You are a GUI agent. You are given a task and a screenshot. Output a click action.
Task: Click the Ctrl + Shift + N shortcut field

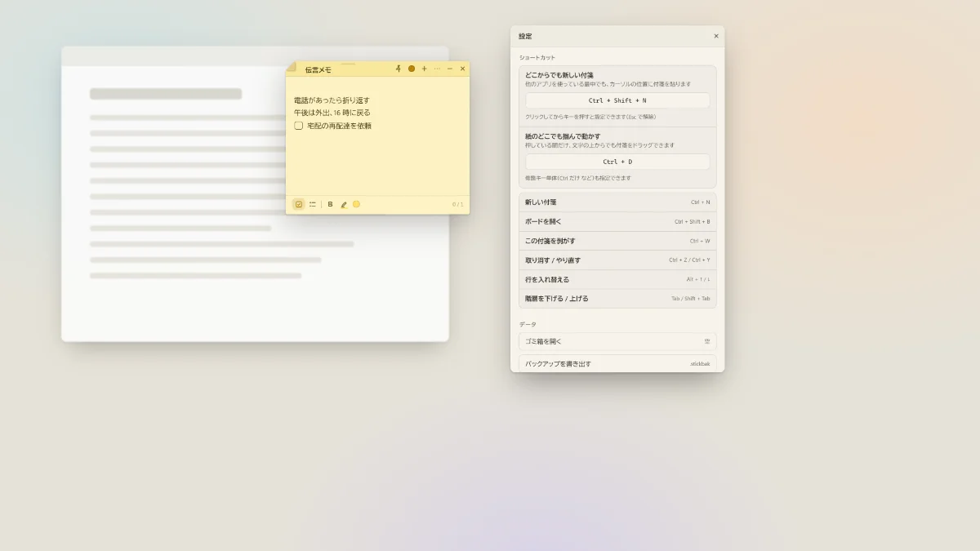pyautogui.click(x=617, y=100)
